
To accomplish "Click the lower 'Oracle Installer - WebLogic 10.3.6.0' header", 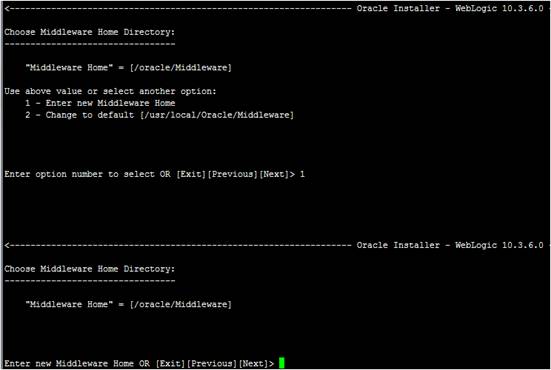I will [450, 245].
